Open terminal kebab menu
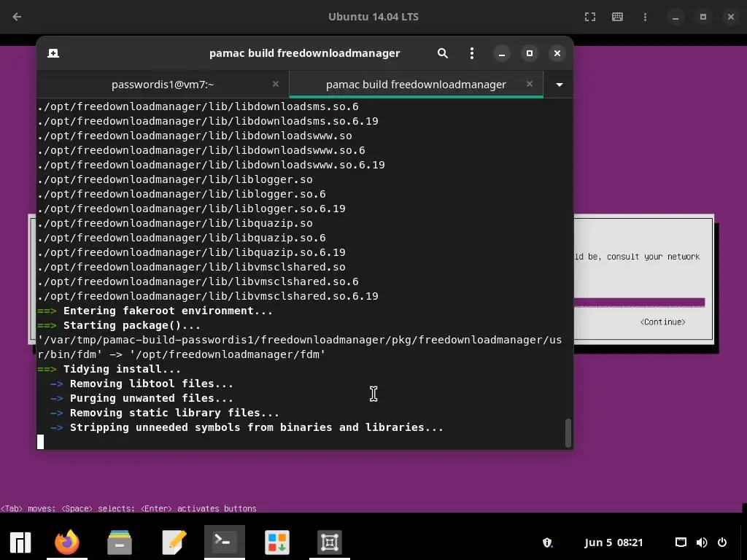 tap(472, 53)
